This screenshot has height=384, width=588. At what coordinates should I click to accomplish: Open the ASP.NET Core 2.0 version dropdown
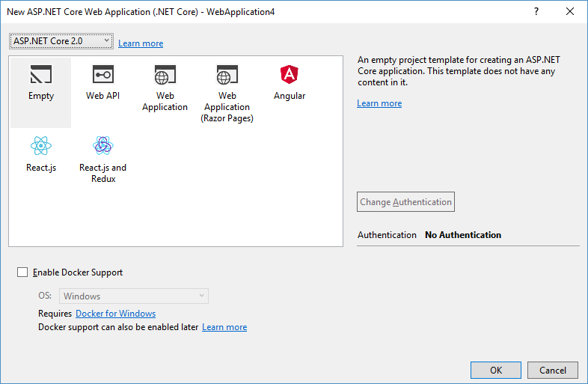[x=61, y=41]
